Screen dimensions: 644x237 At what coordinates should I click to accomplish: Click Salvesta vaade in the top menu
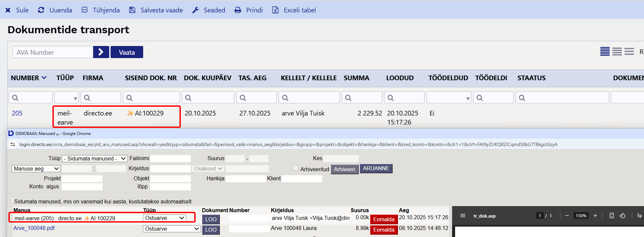156,10
